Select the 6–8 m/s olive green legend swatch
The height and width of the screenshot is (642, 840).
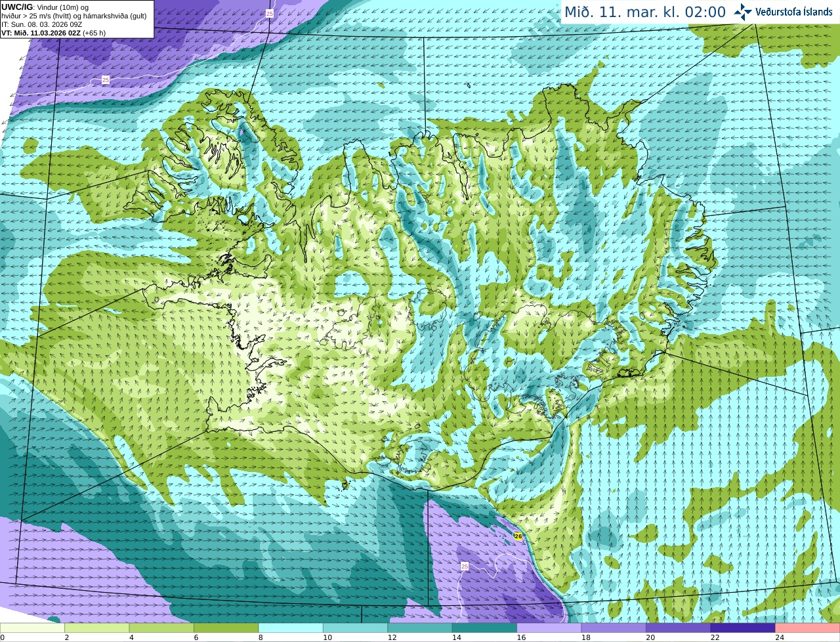pyautogui.click(x=226, y=628)
